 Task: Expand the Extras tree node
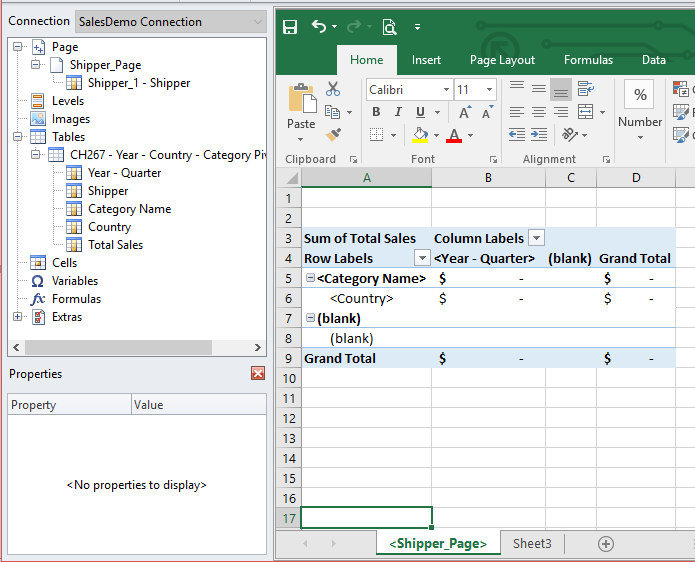[17, 317]
